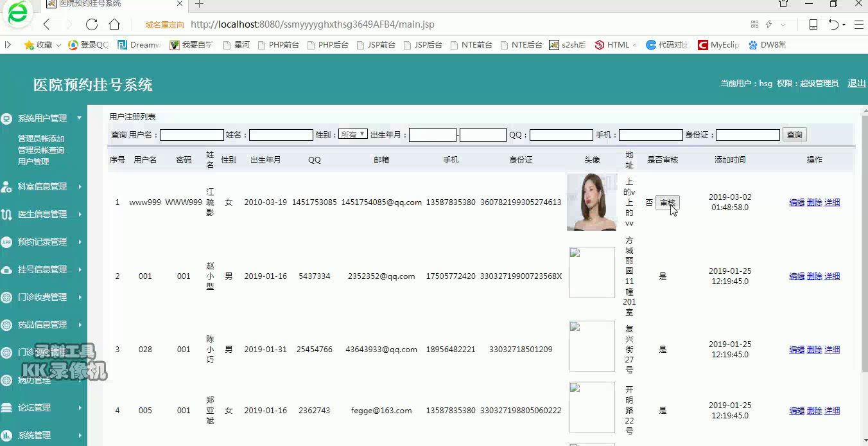Delete the user 028 row
This screenshot has height=446, width=868.
[815, 350]
